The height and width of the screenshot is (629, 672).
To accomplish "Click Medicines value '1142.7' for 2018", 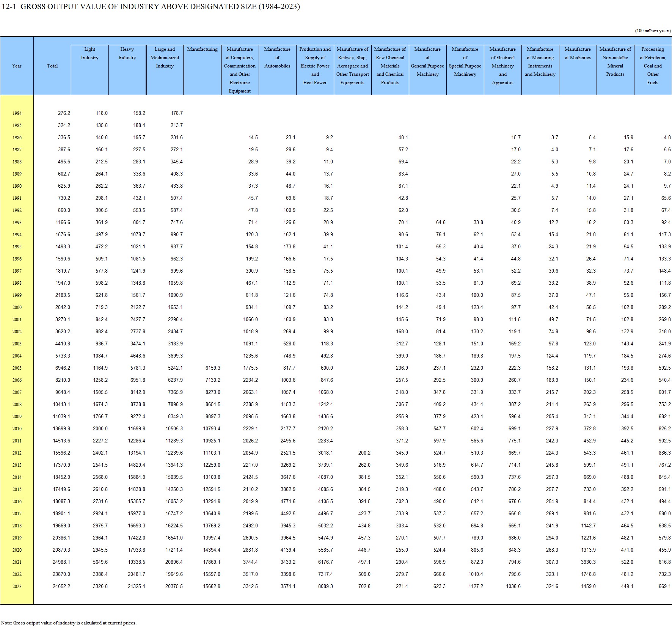I will tap(588, 525).
